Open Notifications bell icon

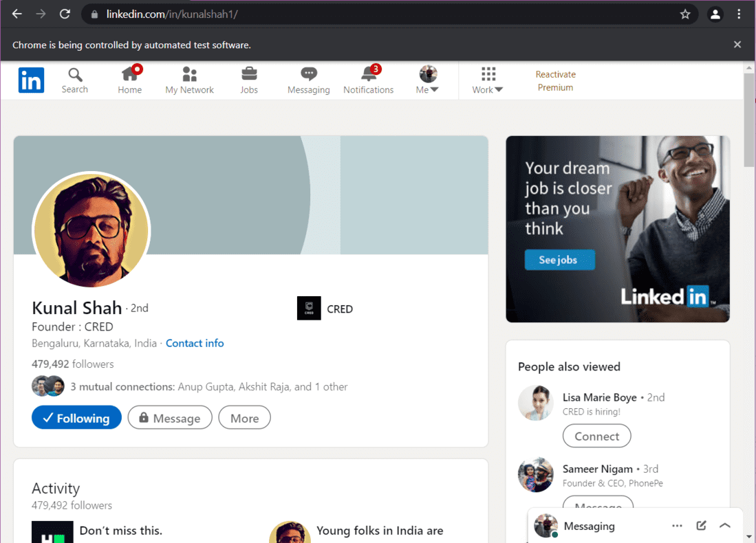coord(368,80)
